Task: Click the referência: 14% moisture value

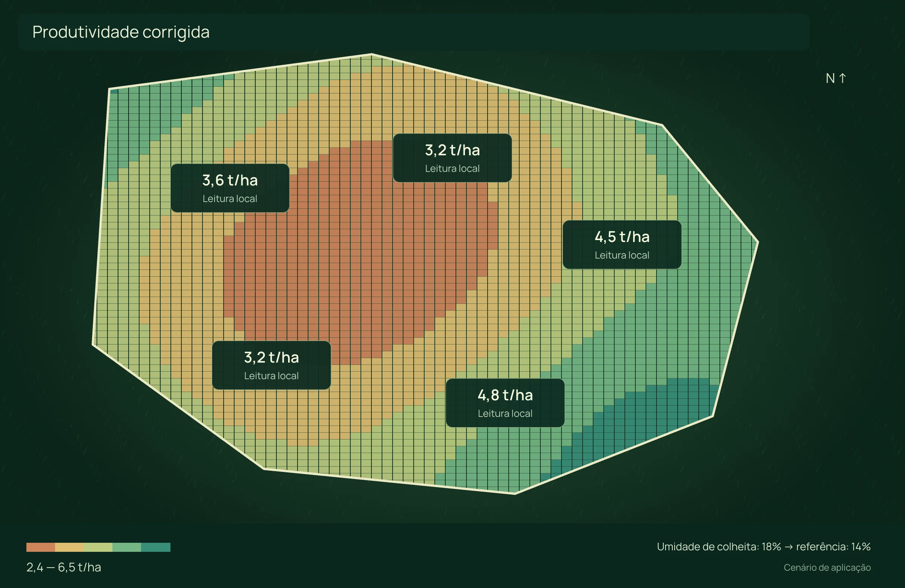Action: tap(833, 547)
